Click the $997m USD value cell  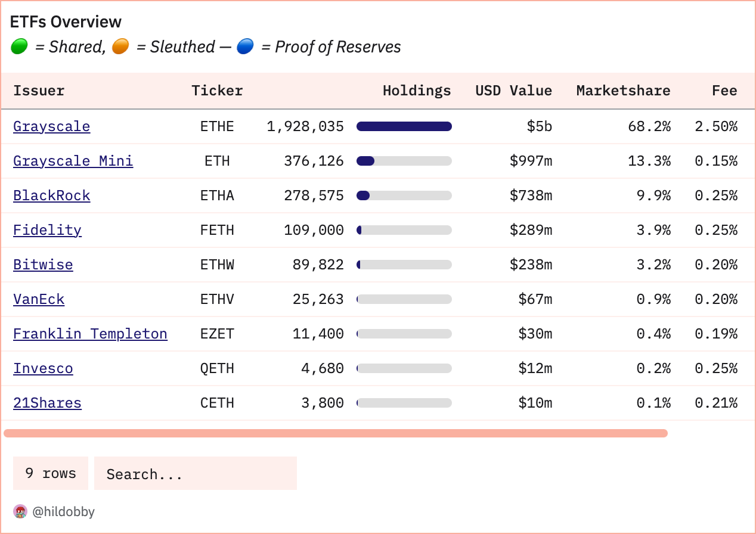531,161
